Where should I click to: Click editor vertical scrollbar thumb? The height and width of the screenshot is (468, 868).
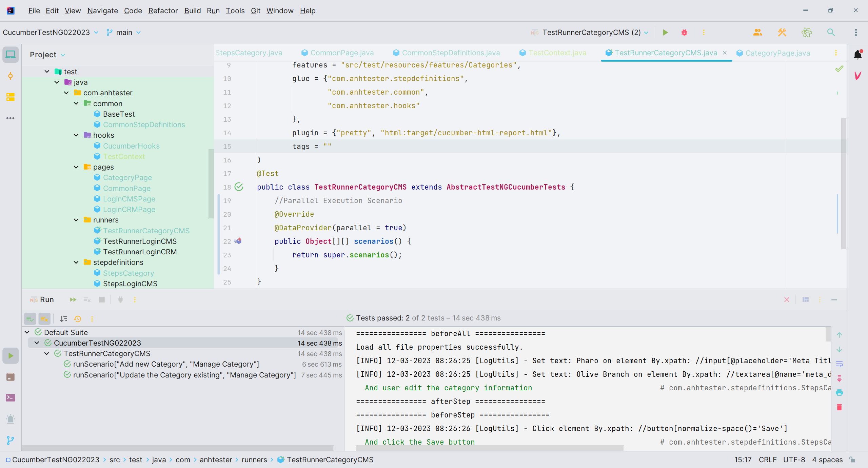pos(844,184)
